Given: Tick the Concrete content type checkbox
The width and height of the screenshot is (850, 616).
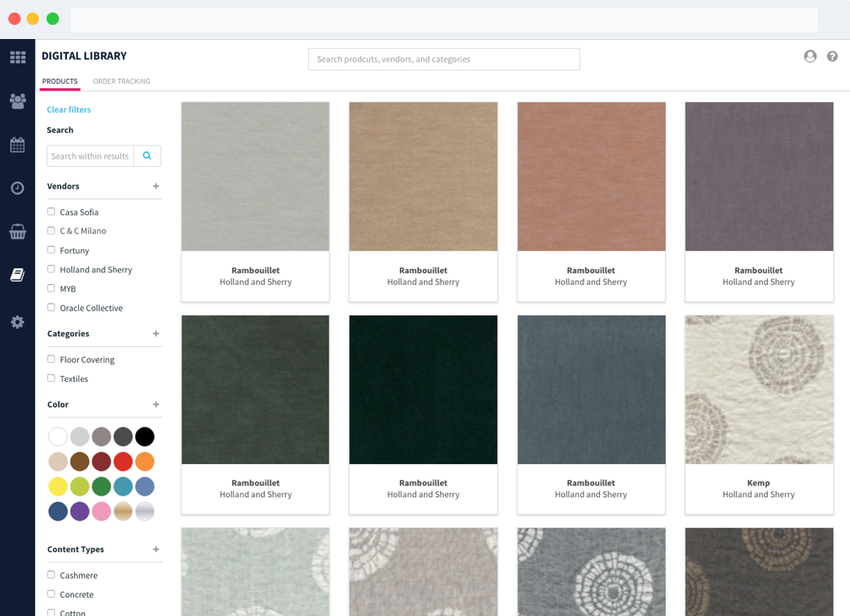Looking at the screenshot, I should click(51, 594).
